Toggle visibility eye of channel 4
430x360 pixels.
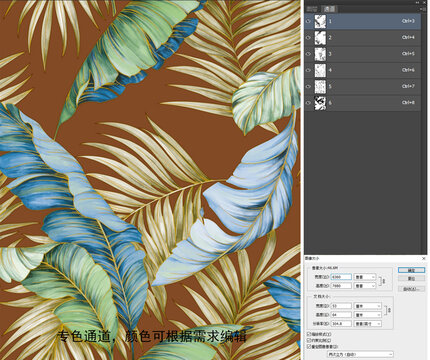[x=308, y=70]
